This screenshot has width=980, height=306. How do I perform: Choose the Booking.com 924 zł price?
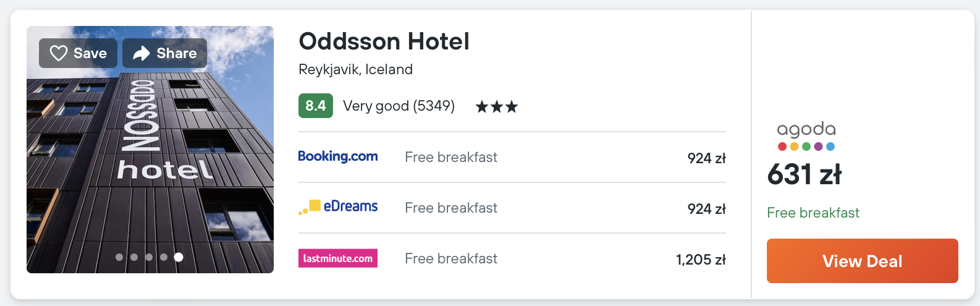[706, 158]
